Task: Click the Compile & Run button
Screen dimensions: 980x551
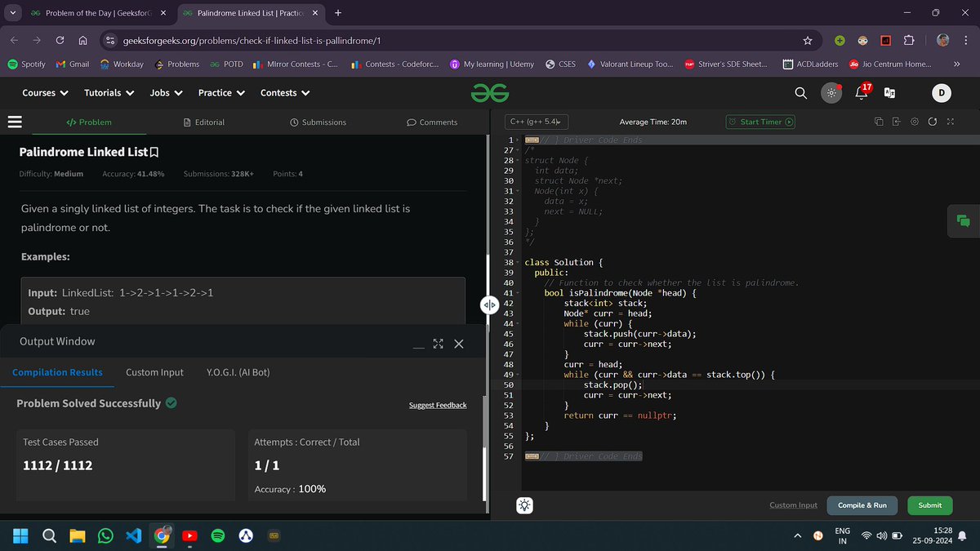Action: [x=862, y=505]
